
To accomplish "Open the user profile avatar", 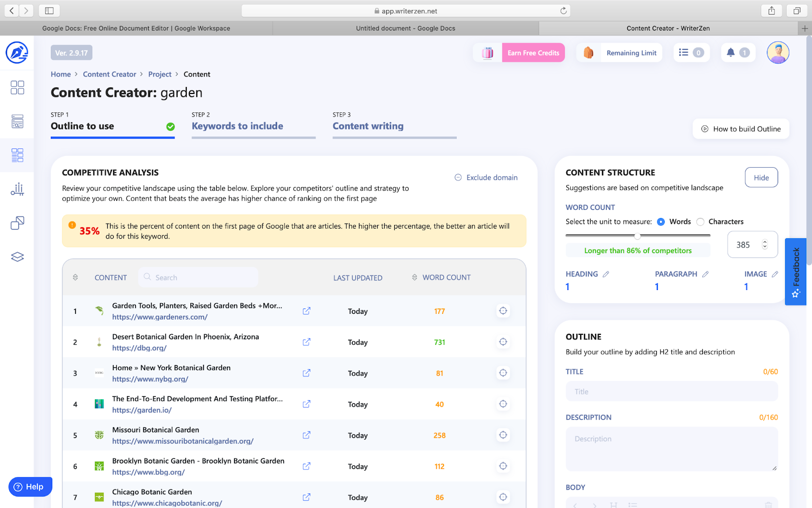I will coord(777,52).
